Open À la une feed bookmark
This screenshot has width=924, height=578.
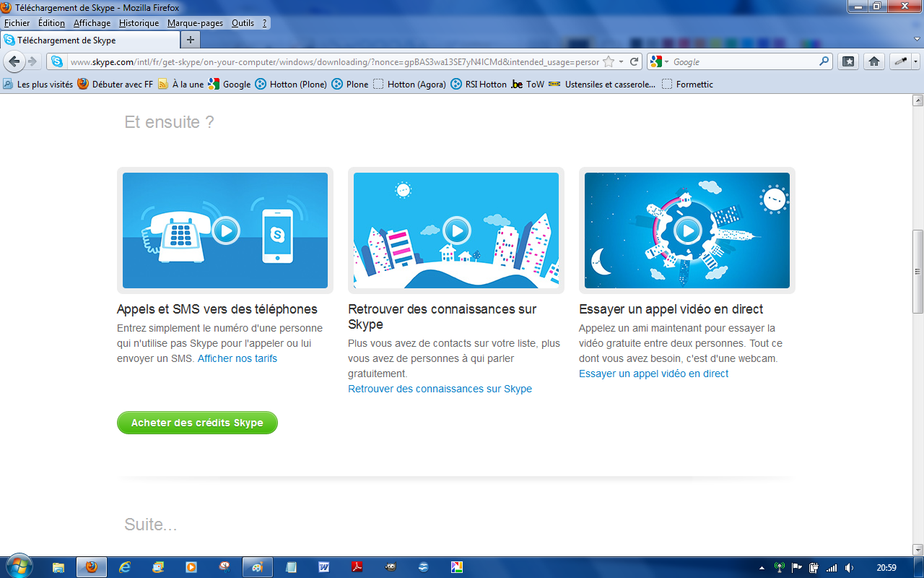pos(181,85)
